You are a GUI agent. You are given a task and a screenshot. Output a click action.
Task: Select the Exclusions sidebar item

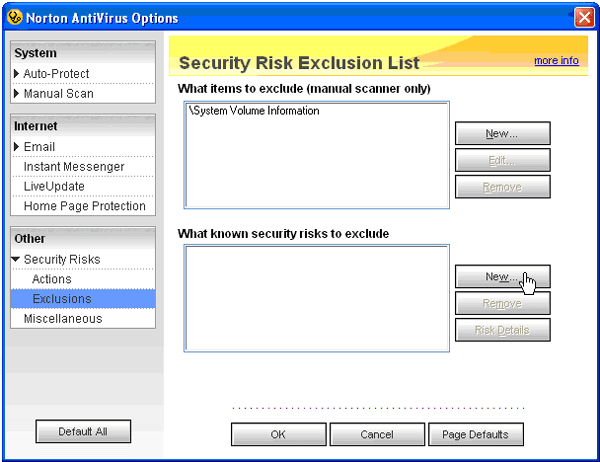[62, 299]
